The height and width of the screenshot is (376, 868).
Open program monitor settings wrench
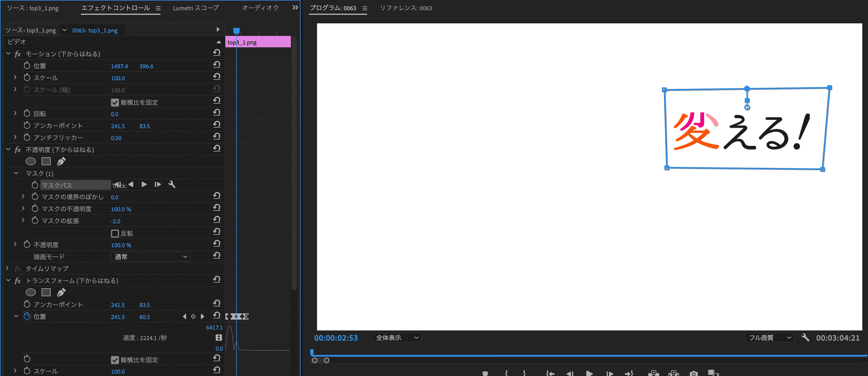coord(805,337)
